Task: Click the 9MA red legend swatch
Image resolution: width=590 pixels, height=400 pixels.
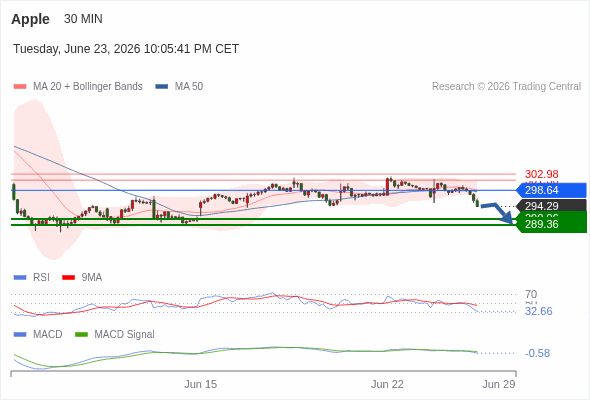Action: (x=68, y=278)
